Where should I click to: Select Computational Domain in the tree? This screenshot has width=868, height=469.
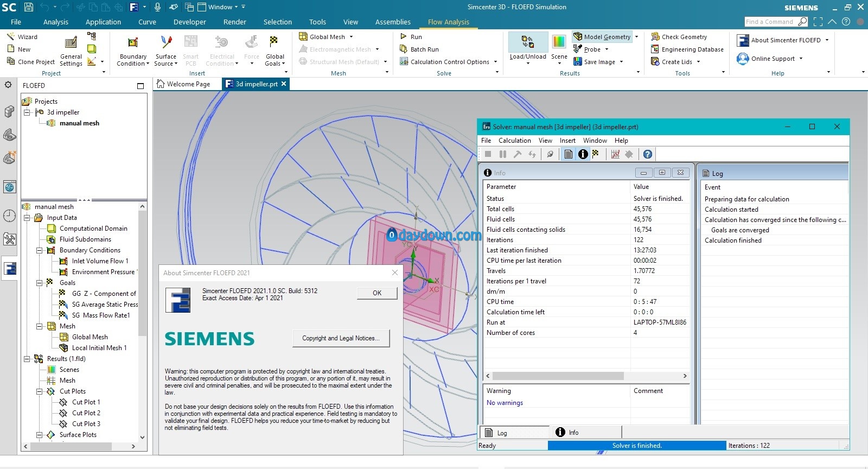pos(93,229)
